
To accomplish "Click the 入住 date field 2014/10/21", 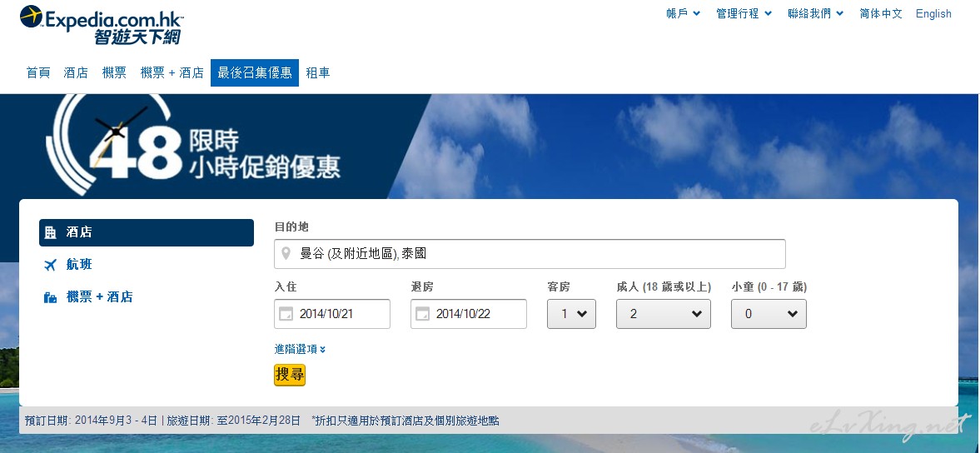I will [x=332, y=314].
